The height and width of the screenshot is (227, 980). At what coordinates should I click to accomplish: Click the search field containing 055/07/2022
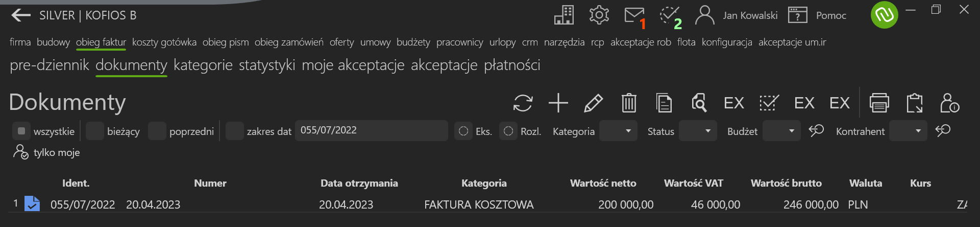[372, 130]
